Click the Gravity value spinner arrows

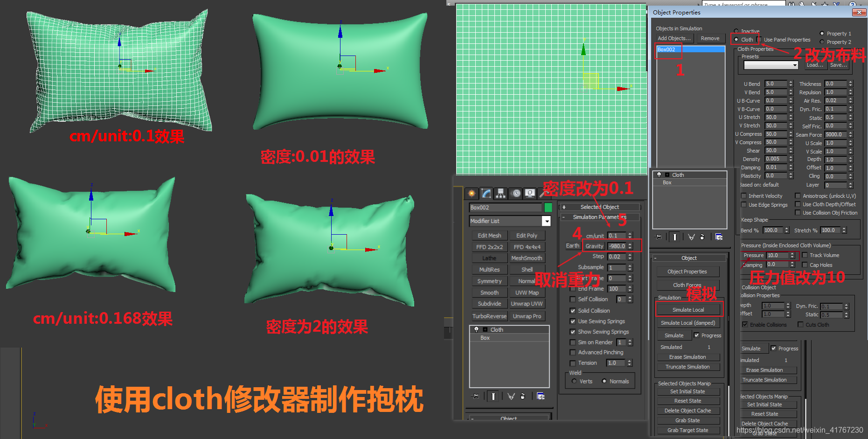coord(630,246)
